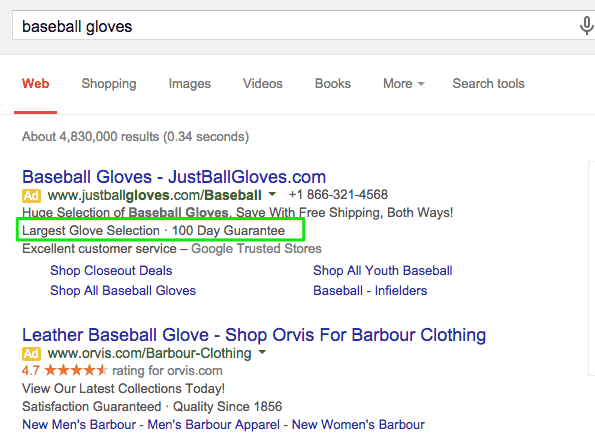Click into the baseball gloves search field

pyautogui.click(x=292, y=26)
